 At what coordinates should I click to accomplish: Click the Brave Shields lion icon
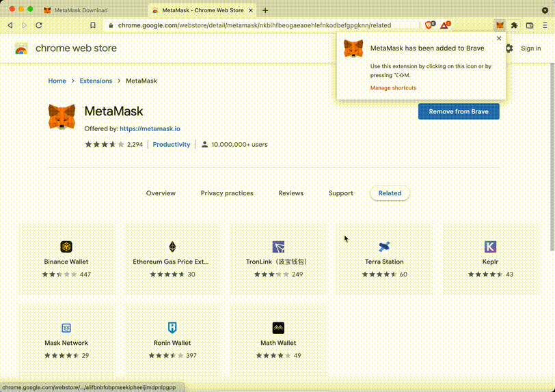tap(429, 25)
